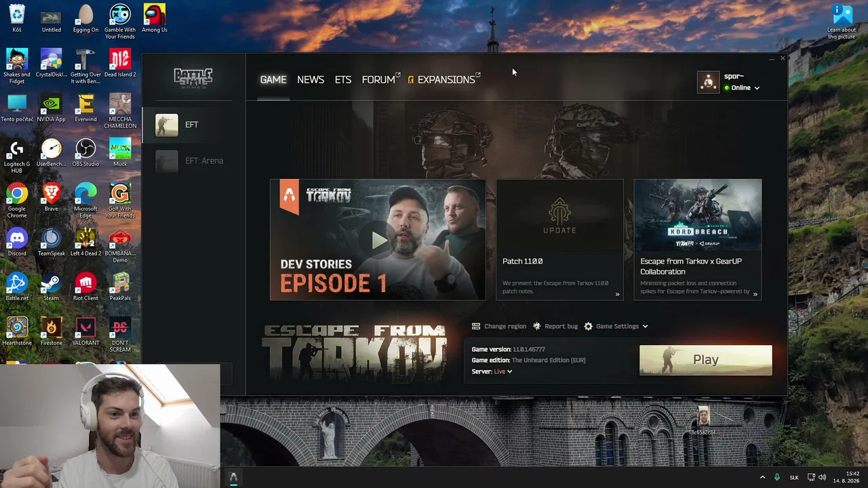
Task: Click the Battlestate Games logo
Action: pos(193,78)
